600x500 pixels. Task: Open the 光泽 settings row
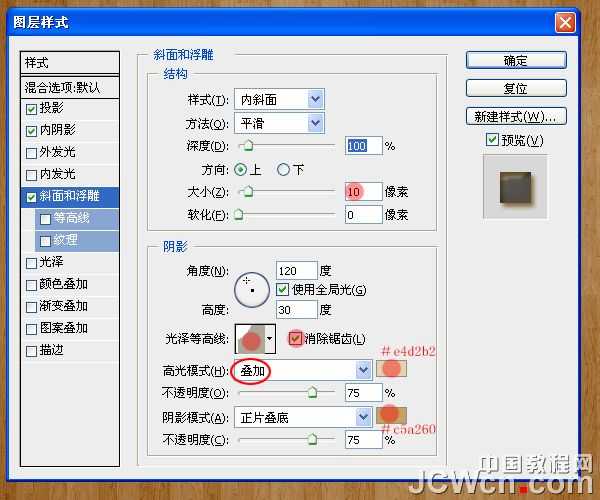point(70,263)
